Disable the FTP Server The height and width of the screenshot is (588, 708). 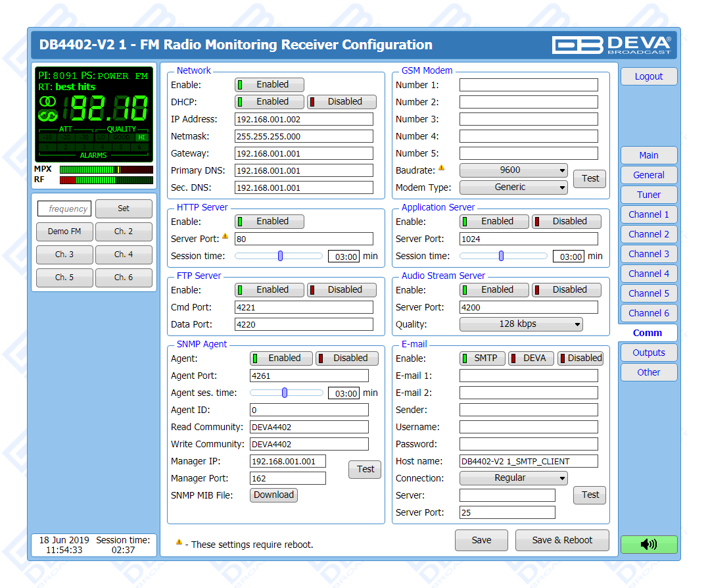click(x=341, y=290)
